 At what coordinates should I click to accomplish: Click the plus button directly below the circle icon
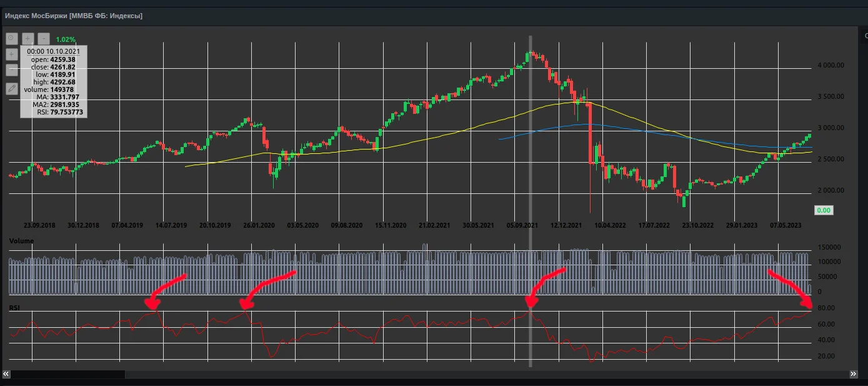click(x=12, y=54)
